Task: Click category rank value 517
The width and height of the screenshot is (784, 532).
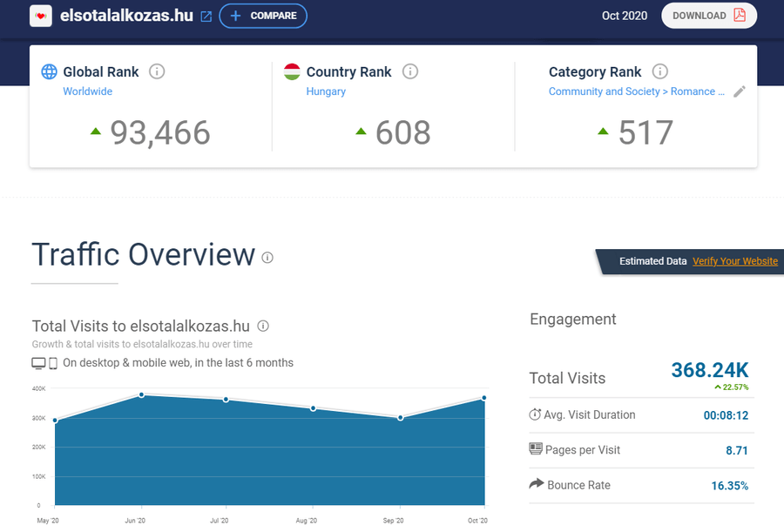Action: pyautogui.click(x=645, y=133)
